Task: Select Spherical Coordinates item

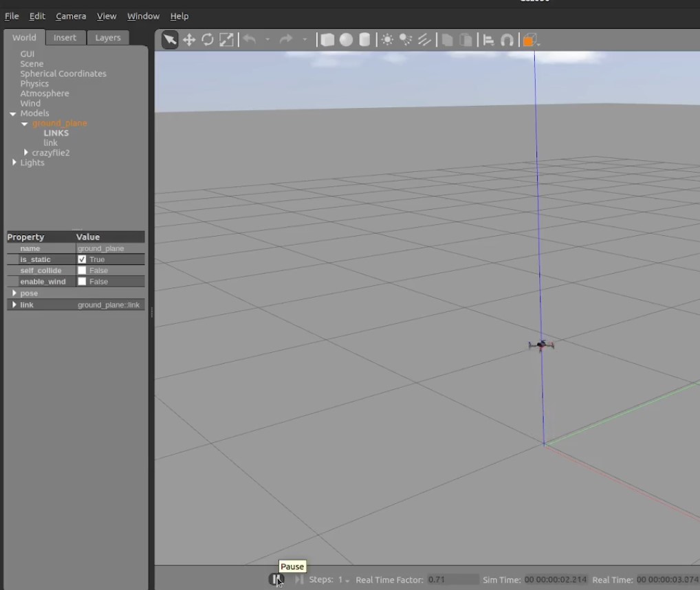Action: pos(63,73)
